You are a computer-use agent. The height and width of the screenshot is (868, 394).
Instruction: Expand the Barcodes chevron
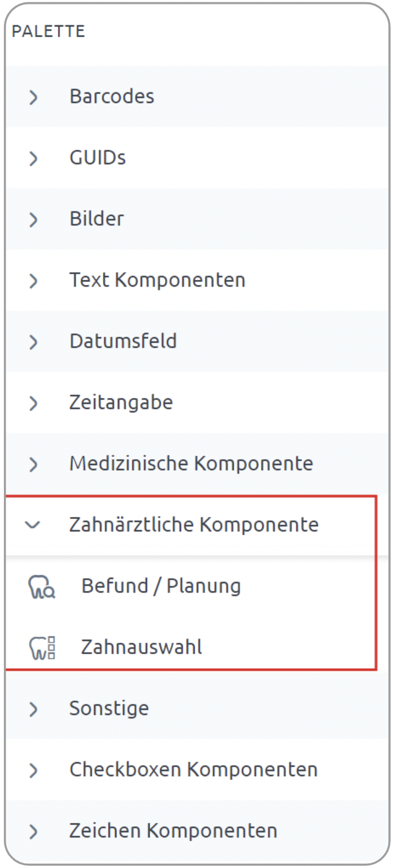pyautogui.click(x=34, y=97)
